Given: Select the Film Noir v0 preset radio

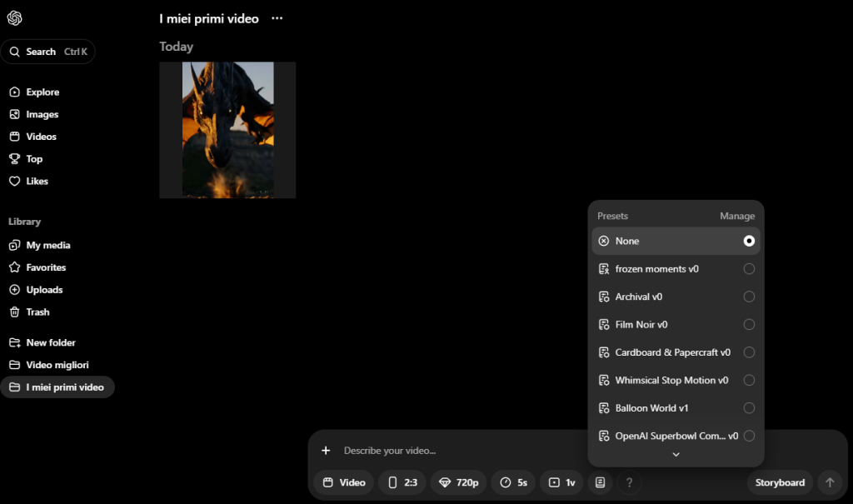Looking at the screenshot, I should 749,324.
